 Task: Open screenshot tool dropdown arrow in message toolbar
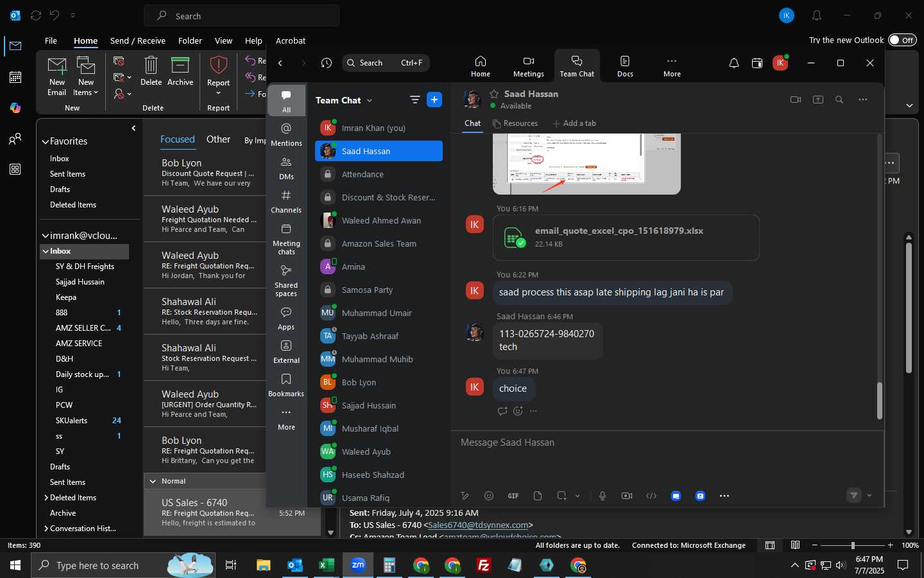coord(577,496)
